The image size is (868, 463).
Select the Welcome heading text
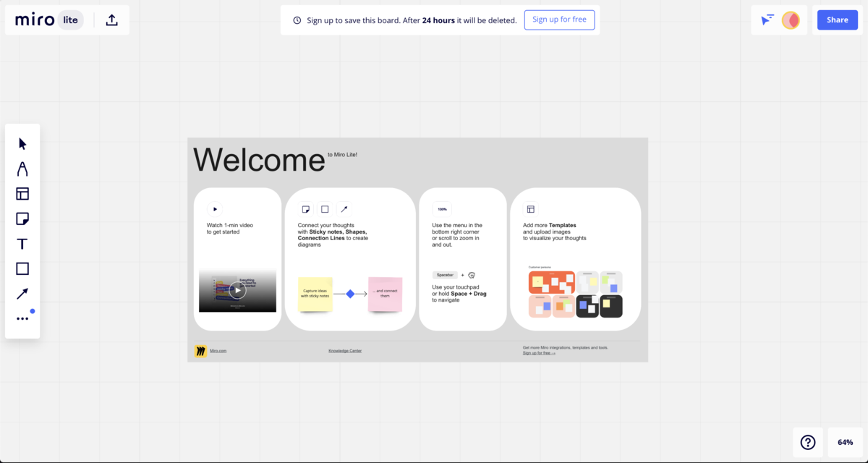tap(259, 160)
